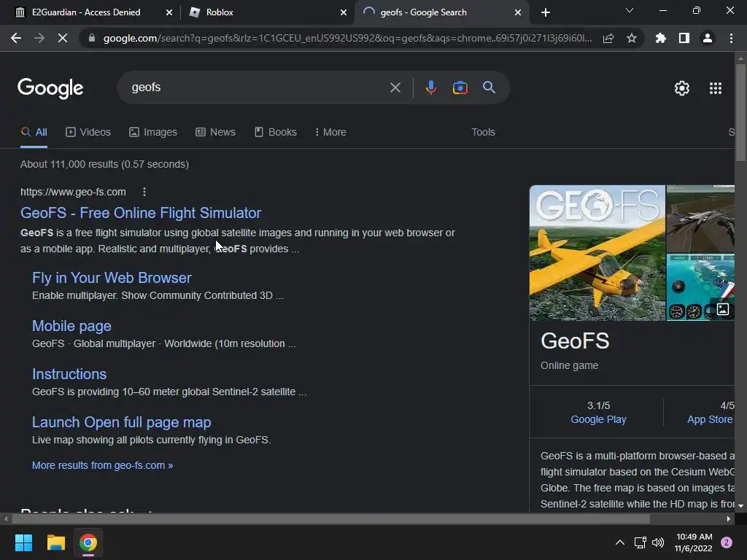Go to Google homepage via logo
This screenshot has height=560, width=747.
click(50, 88)
